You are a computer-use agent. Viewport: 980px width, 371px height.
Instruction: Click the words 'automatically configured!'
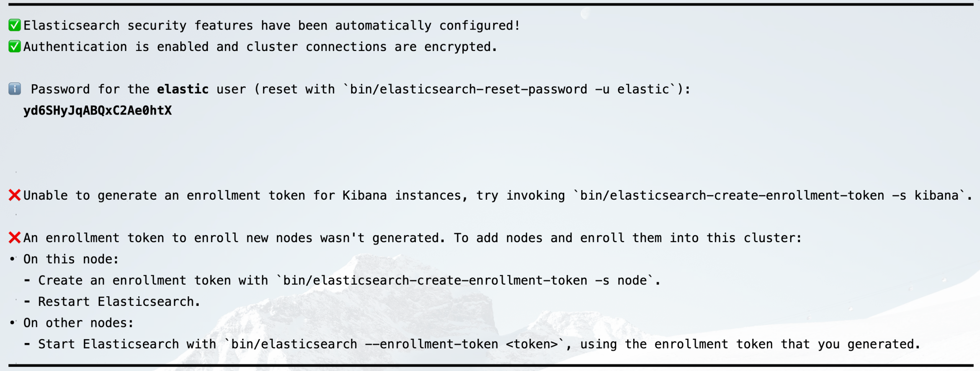(x=428, y=25)
